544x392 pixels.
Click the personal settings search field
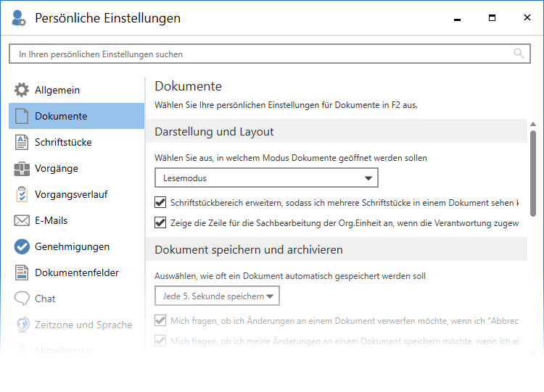coord(261,54)
